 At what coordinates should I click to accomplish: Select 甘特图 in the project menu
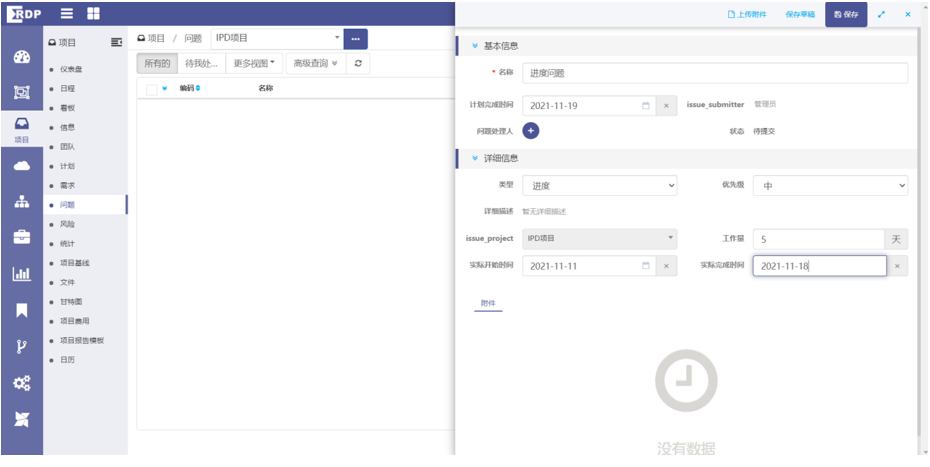tap(71, 302)
